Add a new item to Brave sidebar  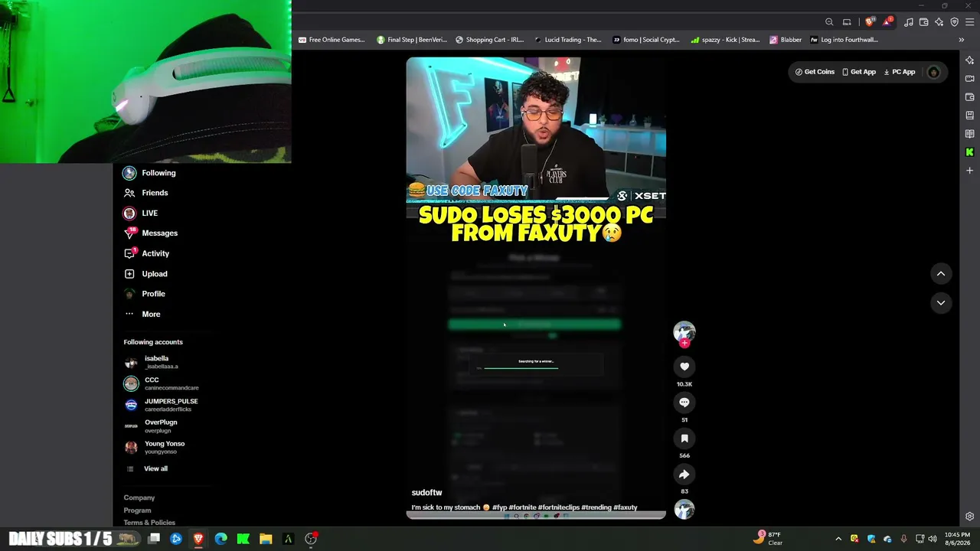coord(969,171)
